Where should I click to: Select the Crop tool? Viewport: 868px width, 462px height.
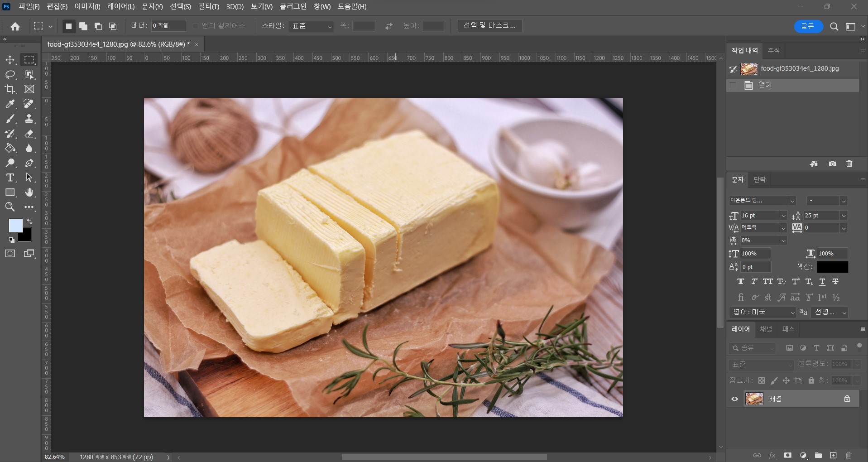click(x=10, y=89)
